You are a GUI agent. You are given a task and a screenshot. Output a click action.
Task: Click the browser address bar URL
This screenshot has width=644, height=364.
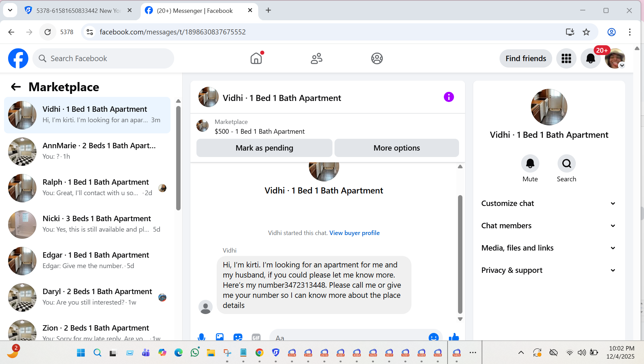pyautogui.click(x=172, y=32)
